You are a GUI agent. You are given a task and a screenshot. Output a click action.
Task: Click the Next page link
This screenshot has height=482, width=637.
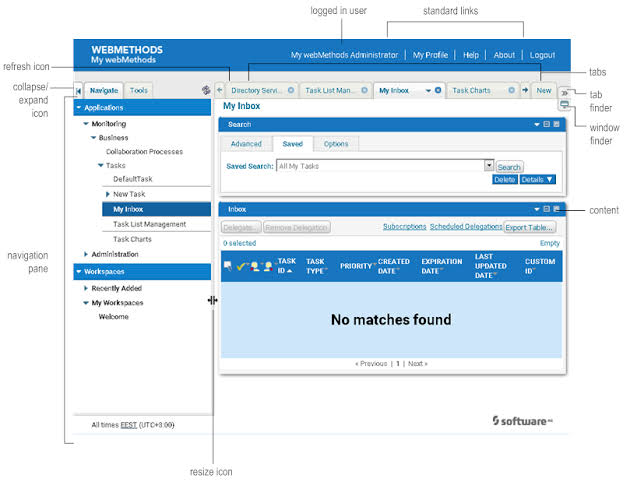coord(418,363)
